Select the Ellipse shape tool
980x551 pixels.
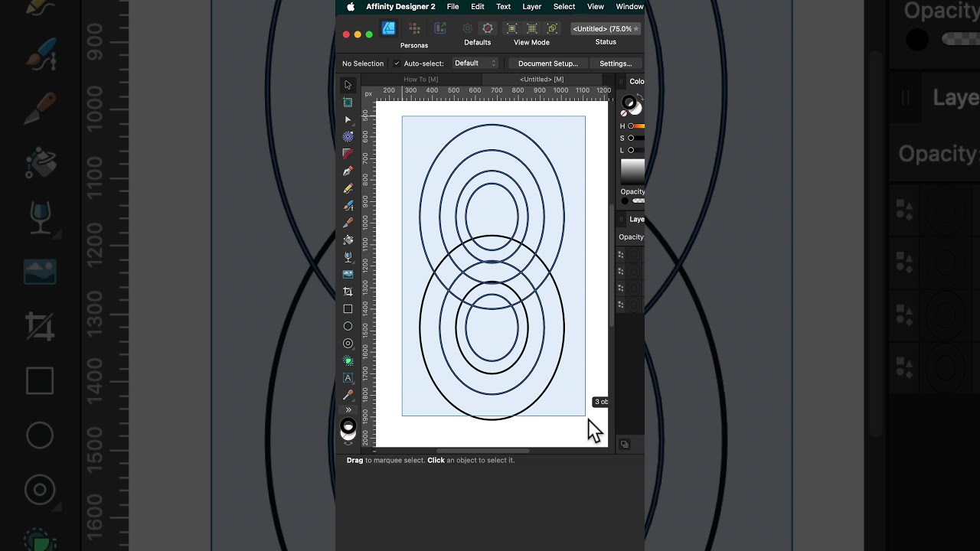click(348, 326)
